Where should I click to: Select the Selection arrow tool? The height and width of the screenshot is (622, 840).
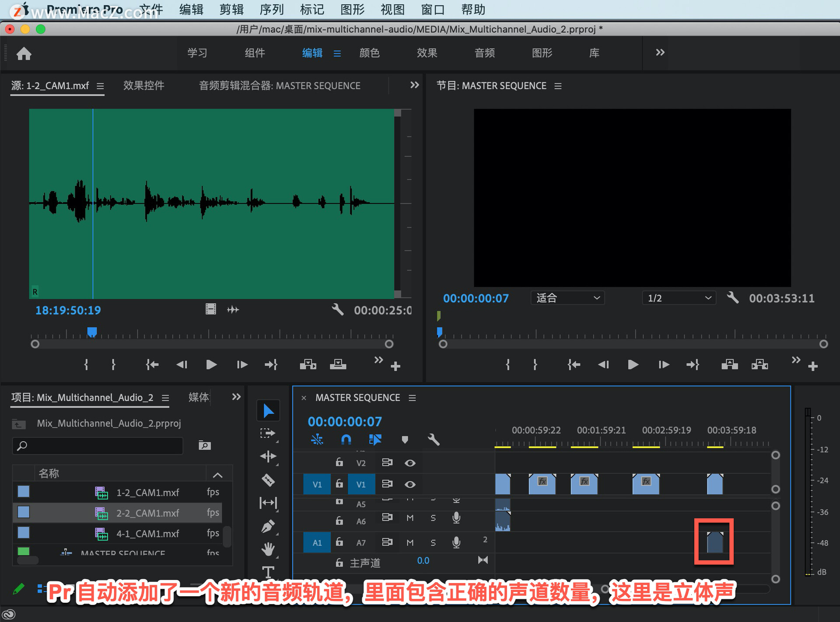pos(268,411)
